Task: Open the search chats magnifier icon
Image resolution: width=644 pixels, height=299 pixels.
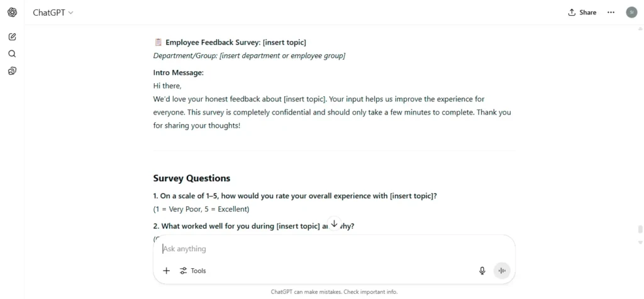Action: [13, 54]
